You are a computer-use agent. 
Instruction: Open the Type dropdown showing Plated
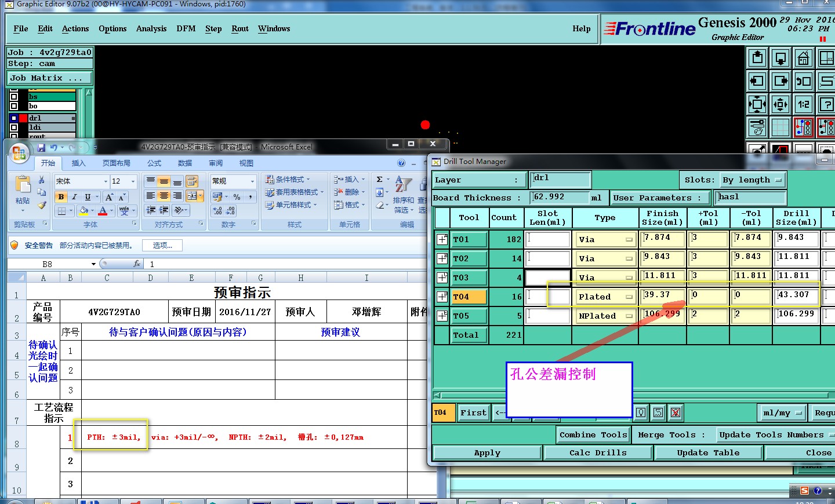[x=606, y=297]
